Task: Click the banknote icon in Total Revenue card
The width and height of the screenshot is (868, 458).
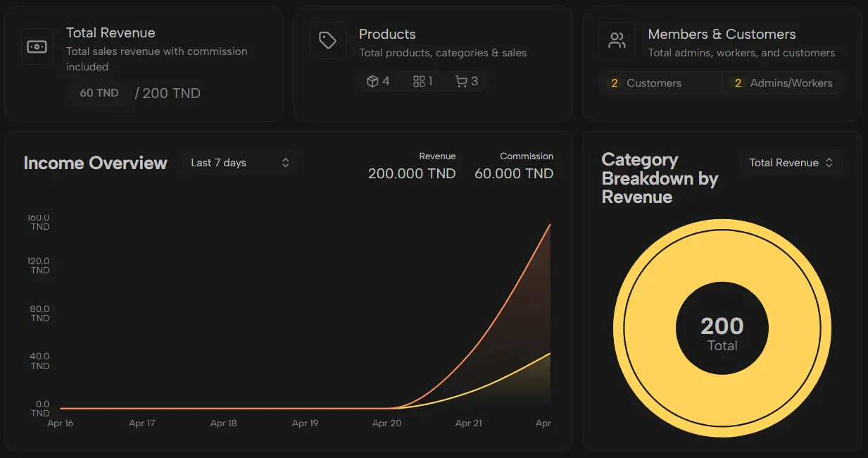Action: (37, 47)
